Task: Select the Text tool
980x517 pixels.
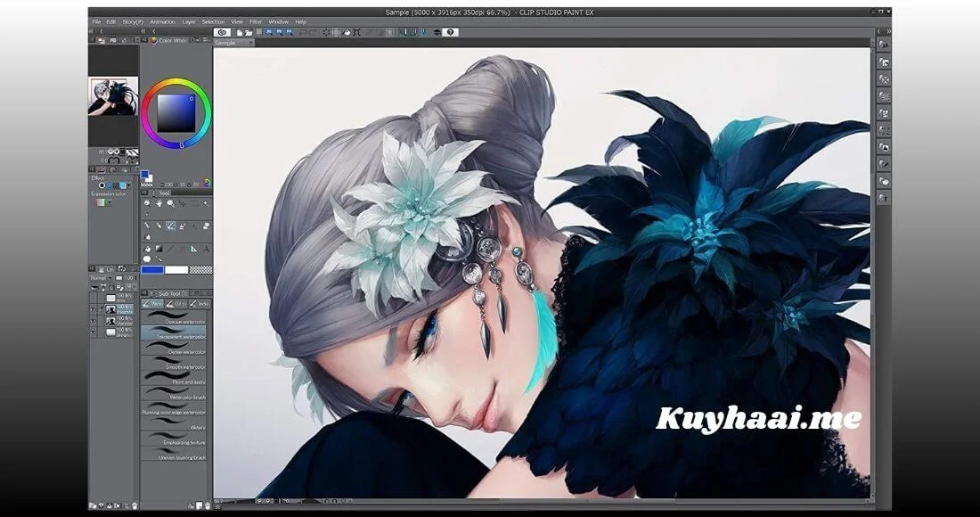Action: [x=207, y=248]
